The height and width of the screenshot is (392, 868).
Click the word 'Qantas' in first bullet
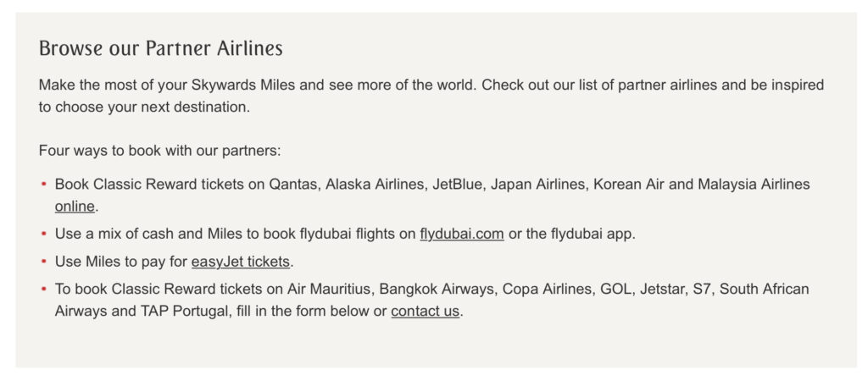(292, 184)
